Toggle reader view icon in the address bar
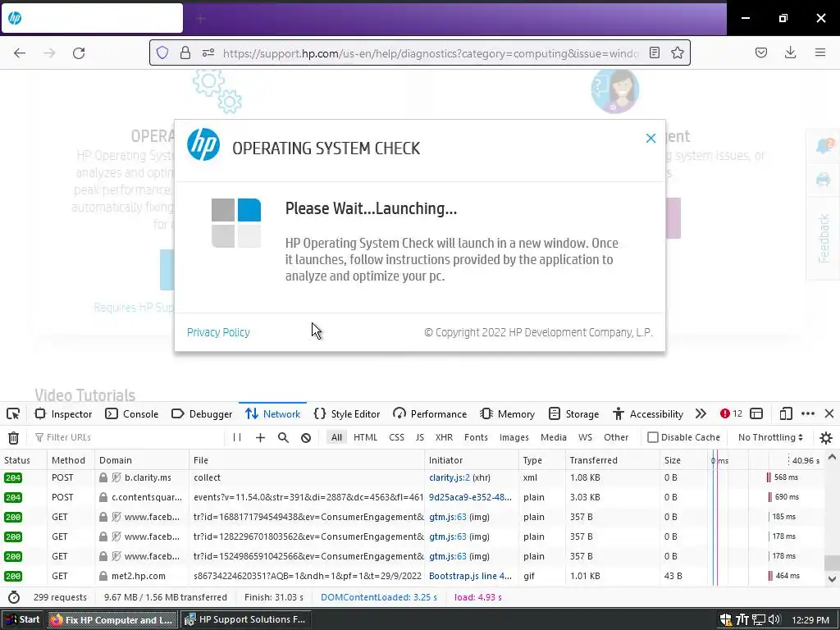 [x=654, y=52]
